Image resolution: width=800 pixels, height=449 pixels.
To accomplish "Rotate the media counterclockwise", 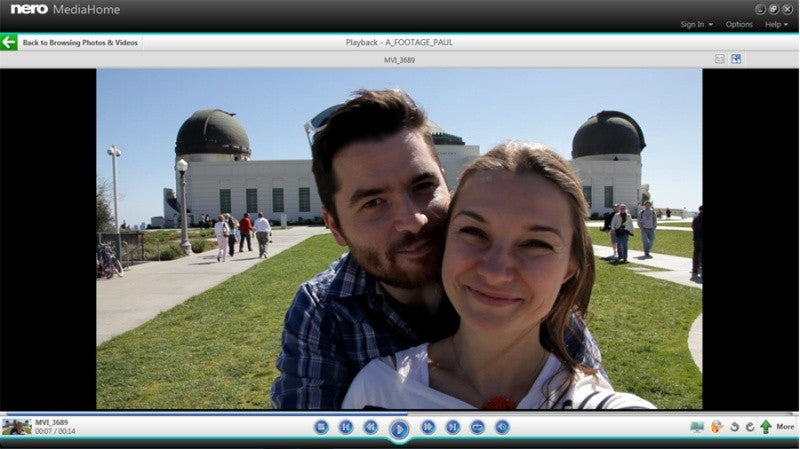I will (734, 427).
